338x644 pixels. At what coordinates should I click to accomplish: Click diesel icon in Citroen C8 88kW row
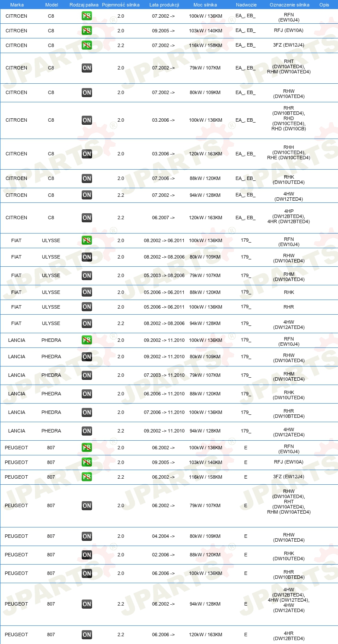point(87,178)
